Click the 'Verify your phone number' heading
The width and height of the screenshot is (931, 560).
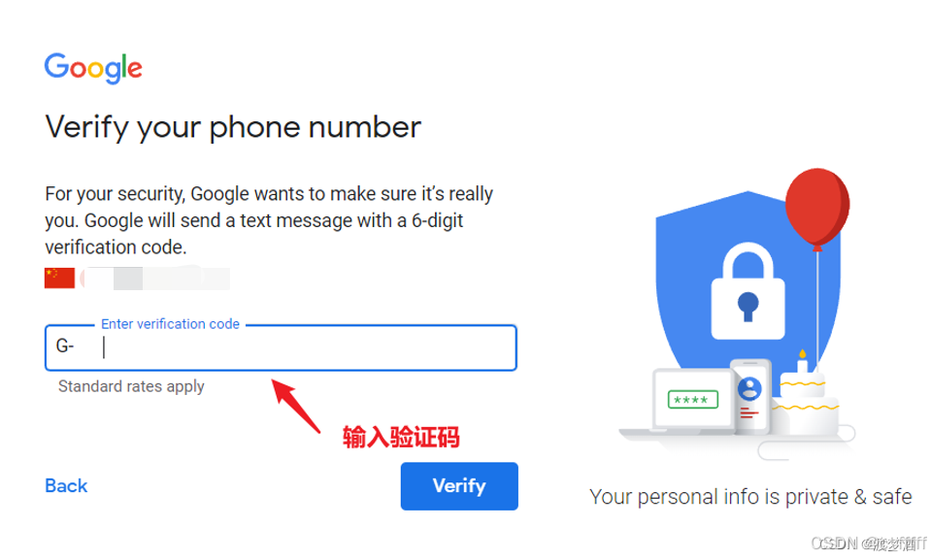[x=233, y=127]
